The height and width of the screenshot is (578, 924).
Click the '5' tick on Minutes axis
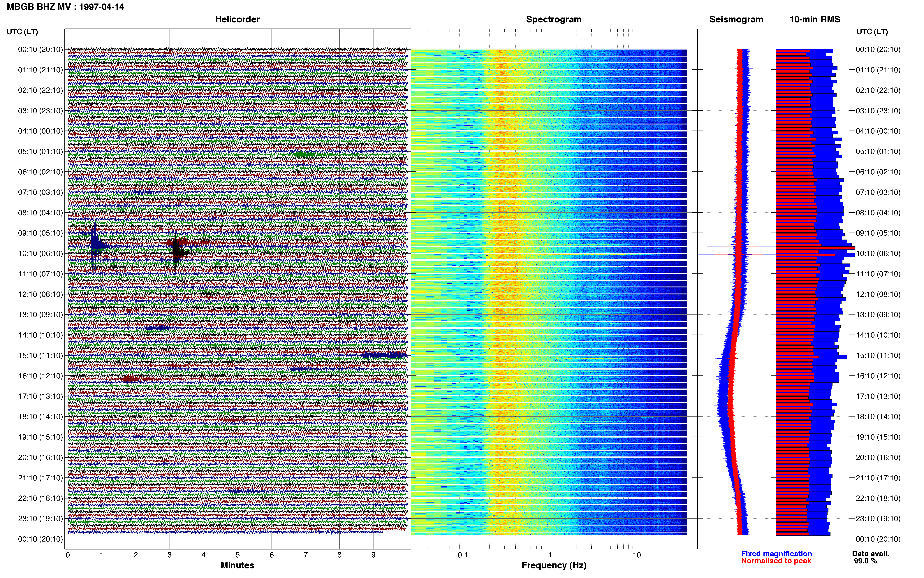pyautogui.click(x=238, y=555)
